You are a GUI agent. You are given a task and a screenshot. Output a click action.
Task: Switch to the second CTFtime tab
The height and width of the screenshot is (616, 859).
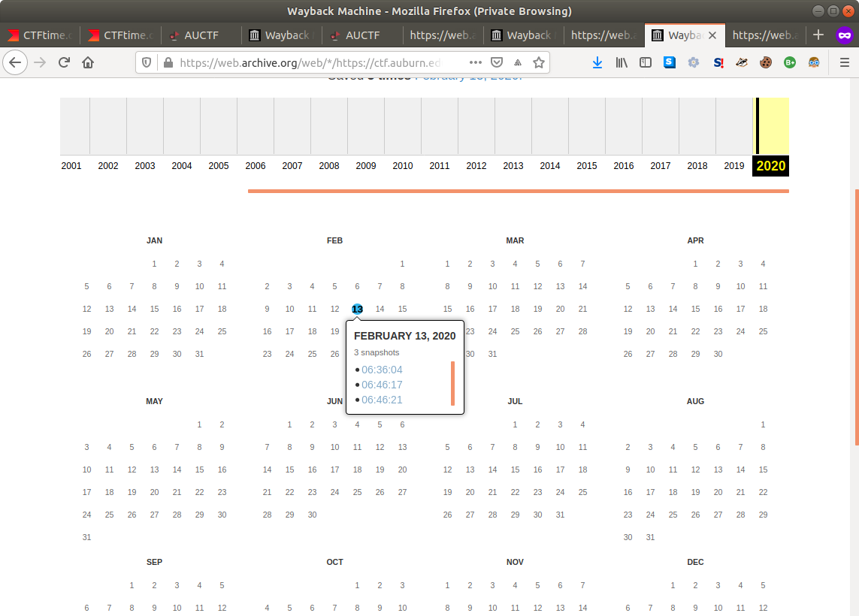pyautogui.click(x=120, y=35)
